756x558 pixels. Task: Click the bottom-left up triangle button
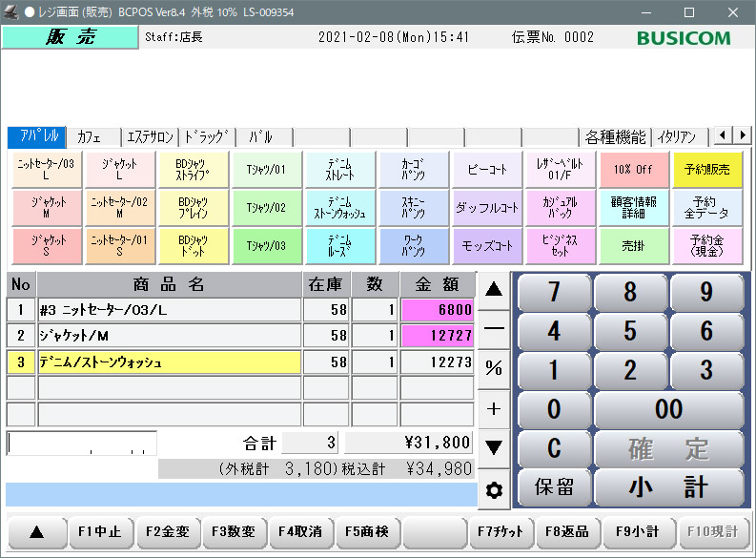pos(36,532)
